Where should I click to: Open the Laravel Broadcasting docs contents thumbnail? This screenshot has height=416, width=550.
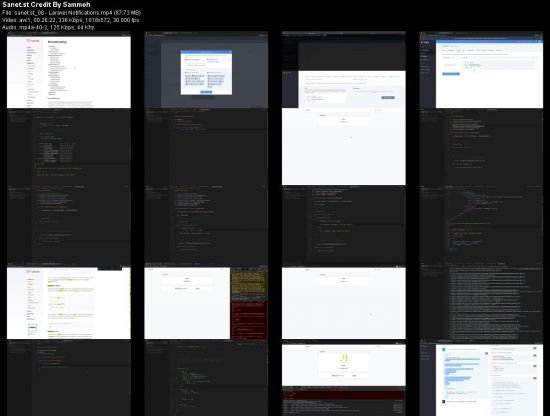[69, 70]
